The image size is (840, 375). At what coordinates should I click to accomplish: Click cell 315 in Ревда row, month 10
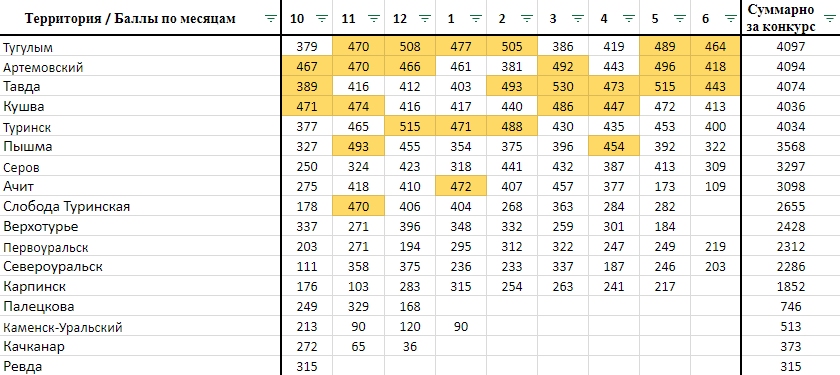307,367
